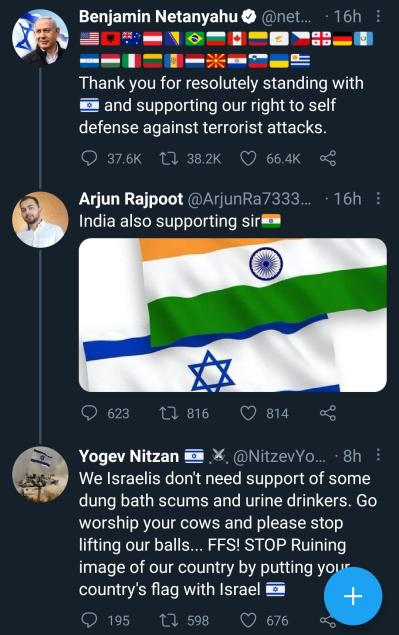This screenshot has width=399, height=635.
Task: Share Benjamin Netanyahu's tweet
Action: (x=328, y=158)
